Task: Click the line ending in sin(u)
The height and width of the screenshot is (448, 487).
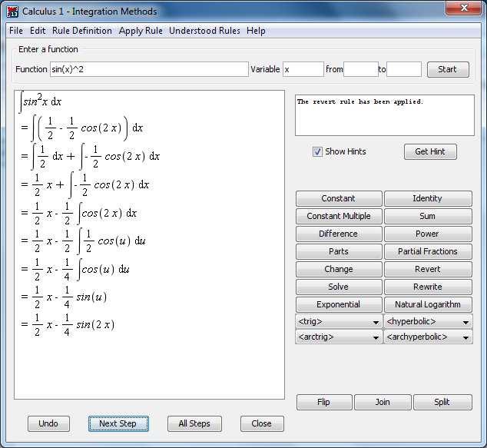Action: click(64, 297)
